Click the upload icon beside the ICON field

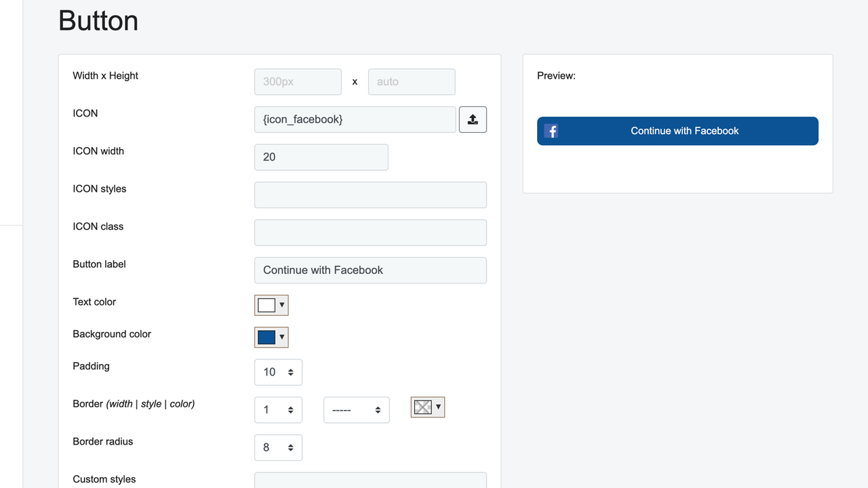pos(473,119)
